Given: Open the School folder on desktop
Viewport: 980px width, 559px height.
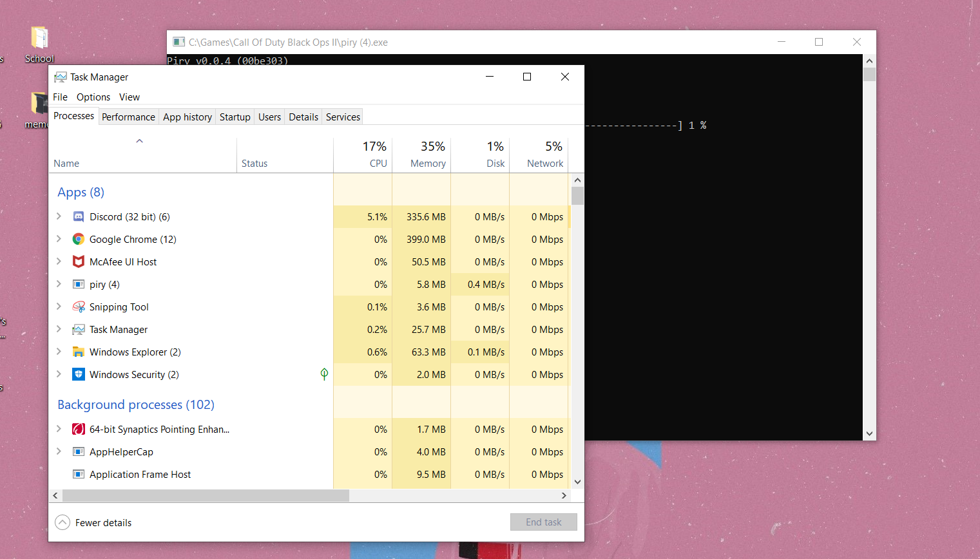Looking at the screenshot, I should [39, 44].
